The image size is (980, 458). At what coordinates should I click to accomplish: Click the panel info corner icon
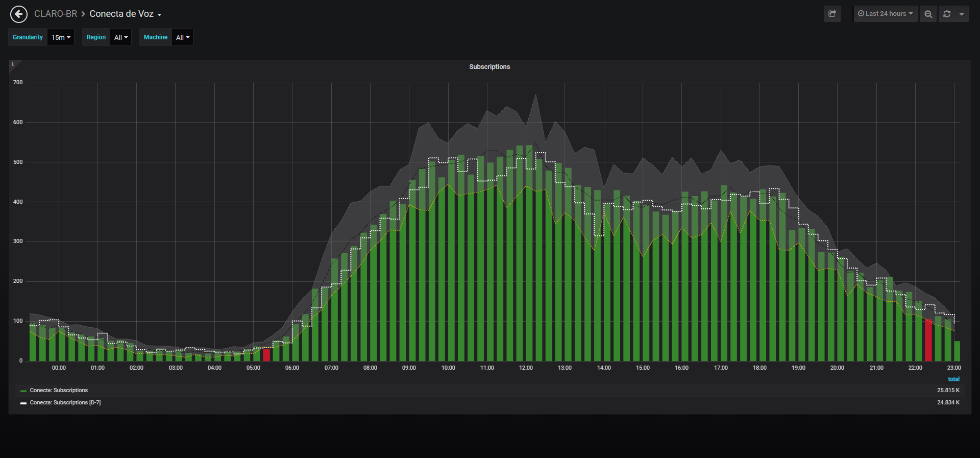[13, 64]
